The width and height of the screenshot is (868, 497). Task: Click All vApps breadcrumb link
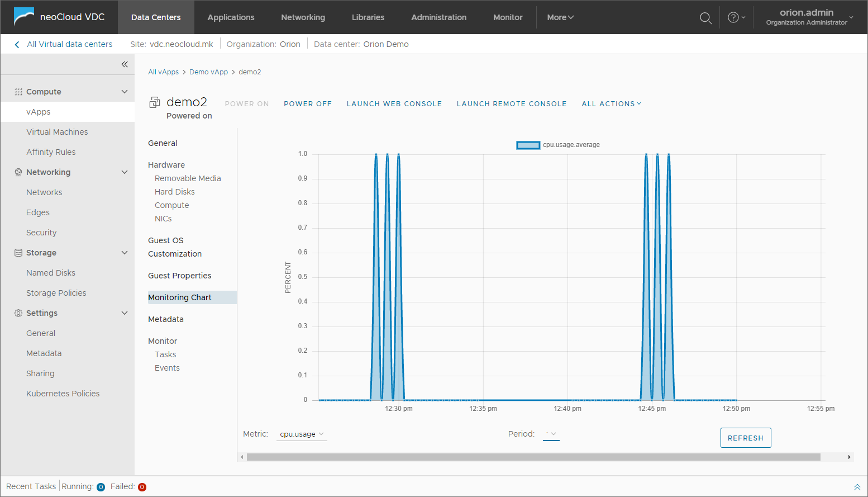point(163,72)
